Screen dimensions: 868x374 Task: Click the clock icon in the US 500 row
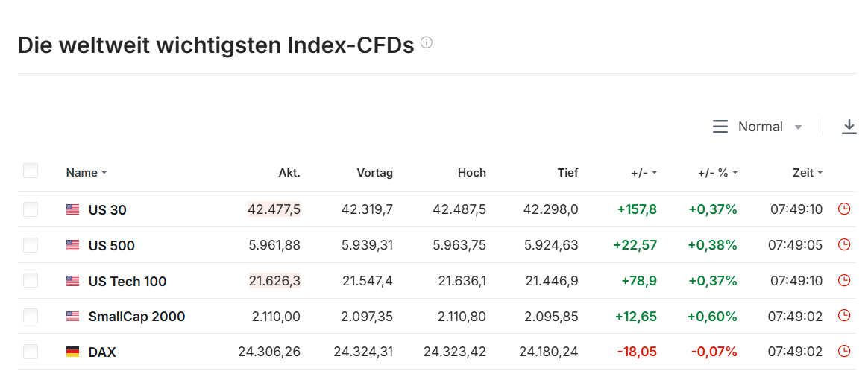pyautogui.click(x=844, y=245)
